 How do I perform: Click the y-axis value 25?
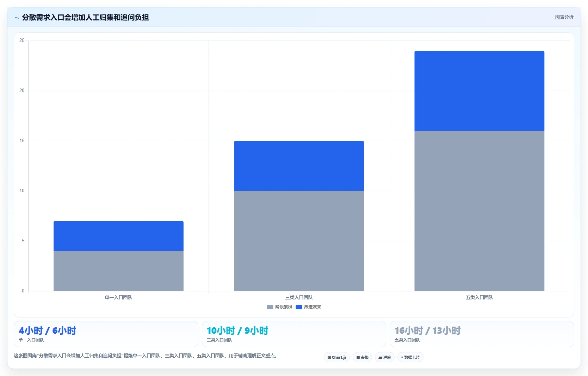(22, 41)
